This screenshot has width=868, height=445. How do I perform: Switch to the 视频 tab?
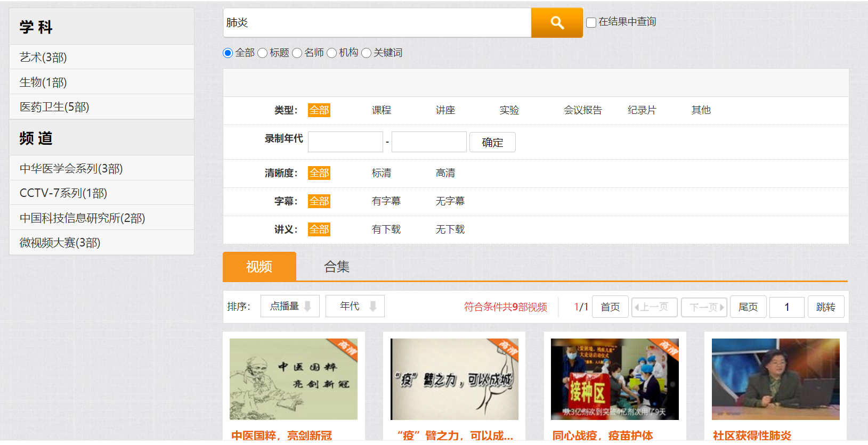259,267
